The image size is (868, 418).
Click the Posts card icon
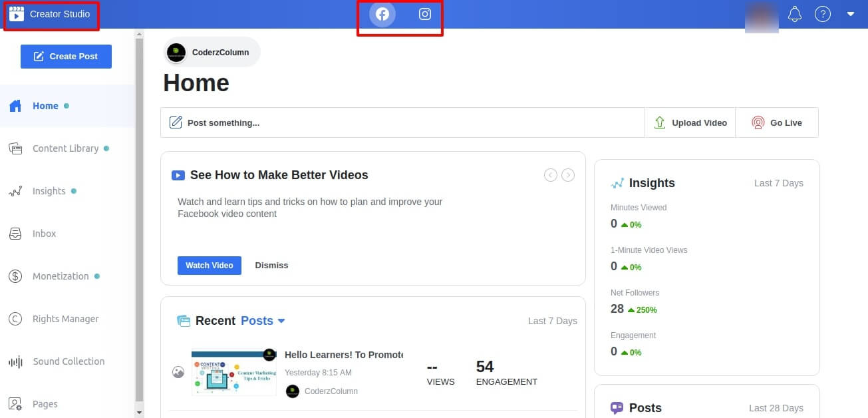pyautogui.click(x=617, y=408)
